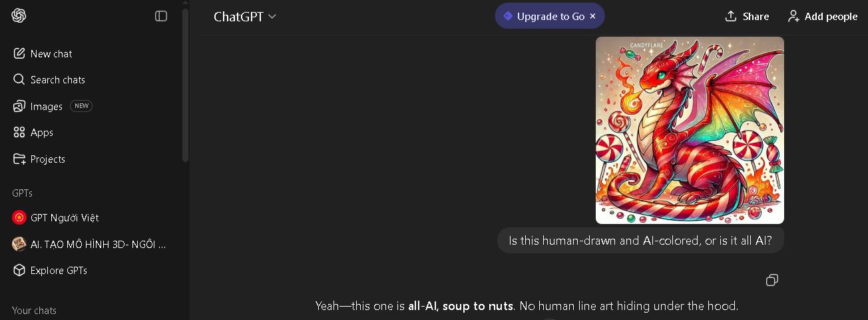Viewport: 868px width, 320px height.
Task: Click the Share button
Action: (747, 16)
